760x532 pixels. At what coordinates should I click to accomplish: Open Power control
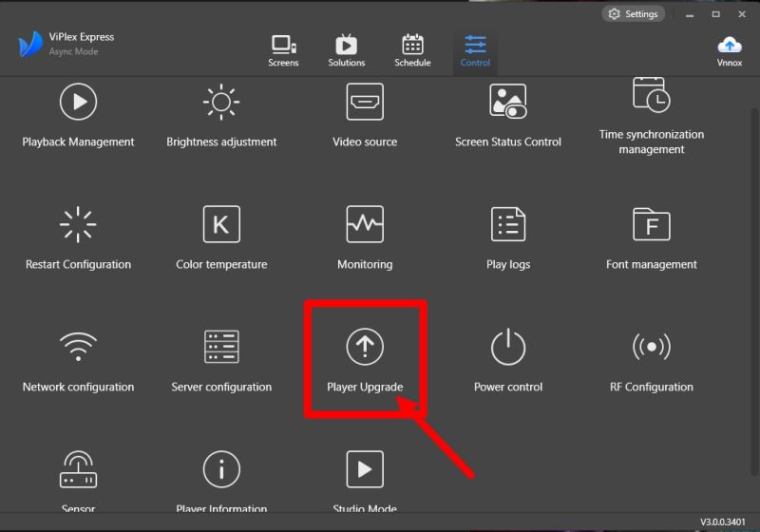point(508,348)
